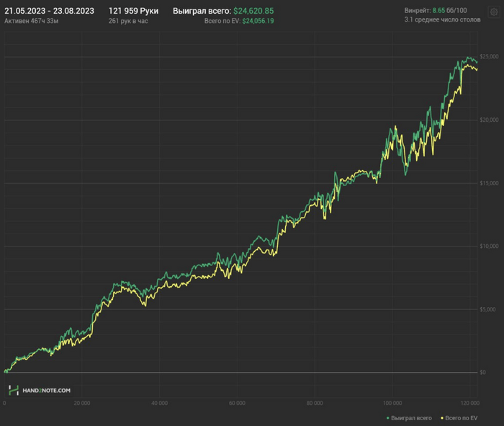The height and width of the screenshot is (426, 504).
Task: Click the $10,000 y-axis label
Action: tap(488, 247)
